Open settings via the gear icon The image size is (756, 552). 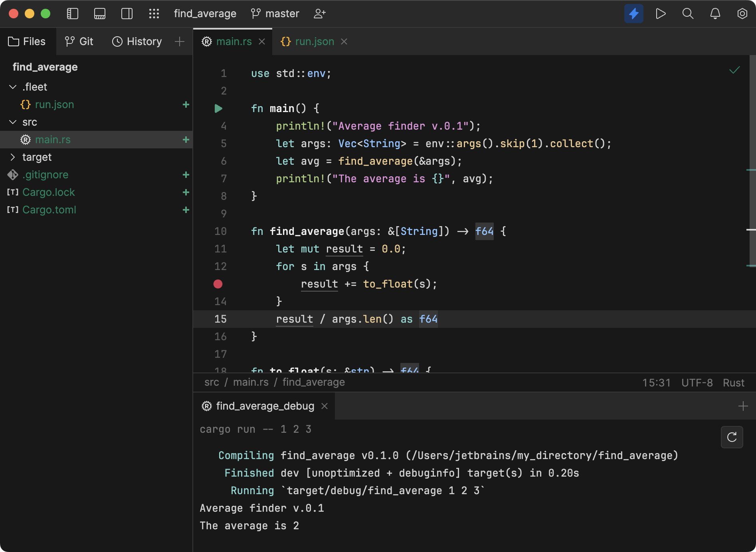tap(742, 13)
